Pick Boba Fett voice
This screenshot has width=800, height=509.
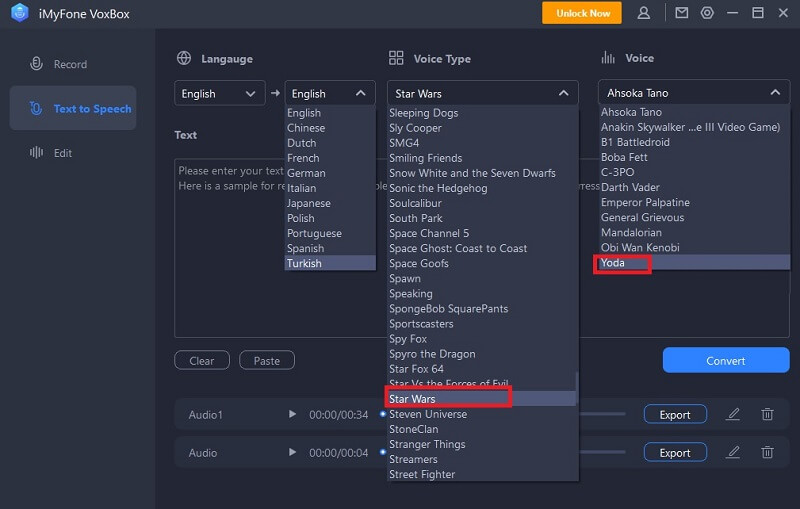(x=694, y=157)
